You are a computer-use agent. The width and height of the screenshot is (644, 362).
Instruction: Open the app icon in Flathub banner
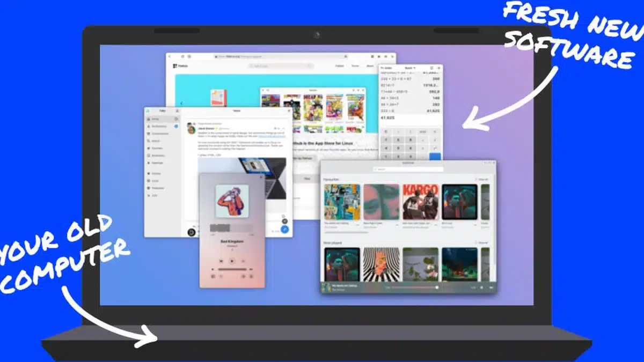click(218, 97)
